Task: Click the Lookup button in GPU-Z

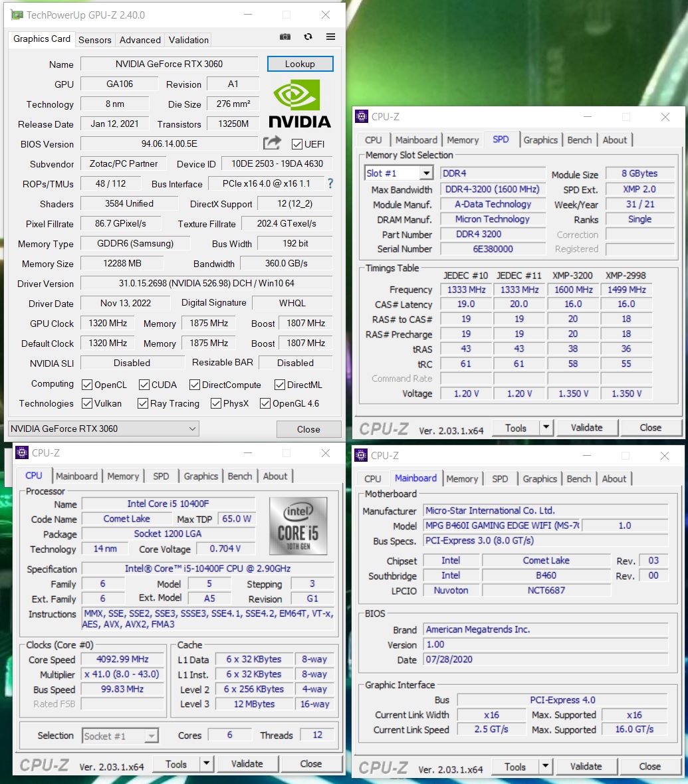Action: 300,64
